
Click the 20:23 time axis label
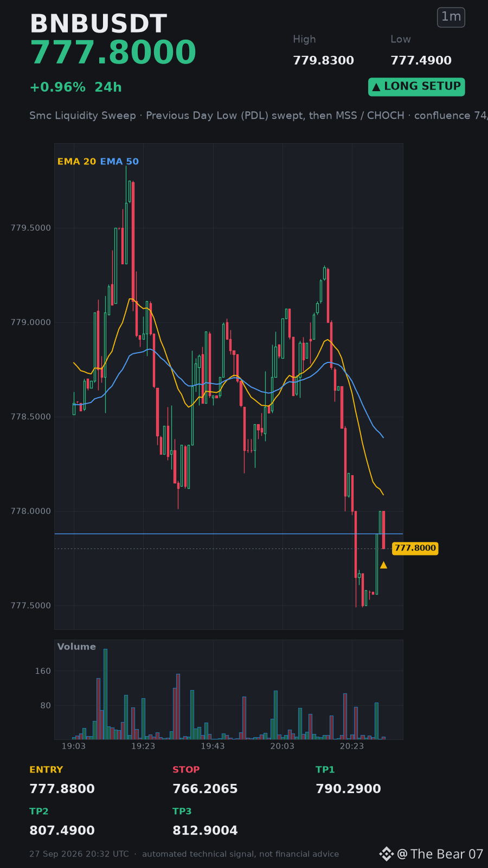point(352,746)
